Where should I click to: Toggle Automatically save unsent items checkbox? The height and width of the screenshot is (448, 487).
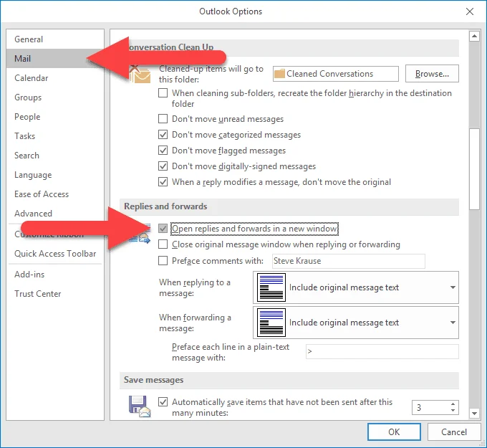tap(163, 401)
